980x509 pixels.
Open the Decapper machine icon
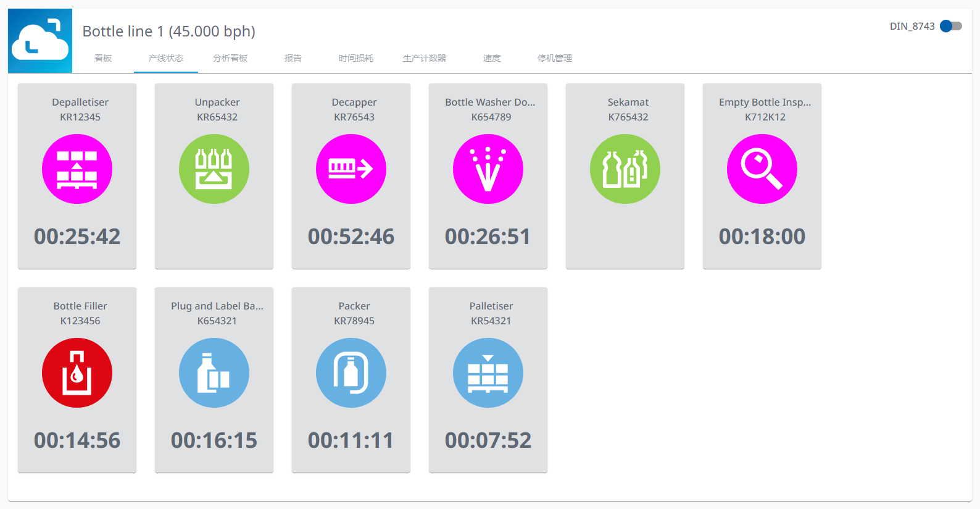click(351, 169)
